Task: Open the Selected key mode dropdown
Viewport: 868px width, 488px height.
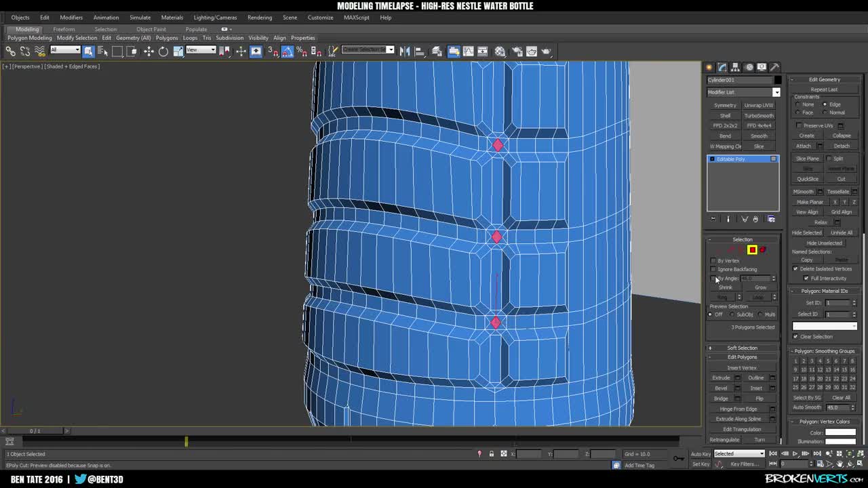Action: click(739, 454)
